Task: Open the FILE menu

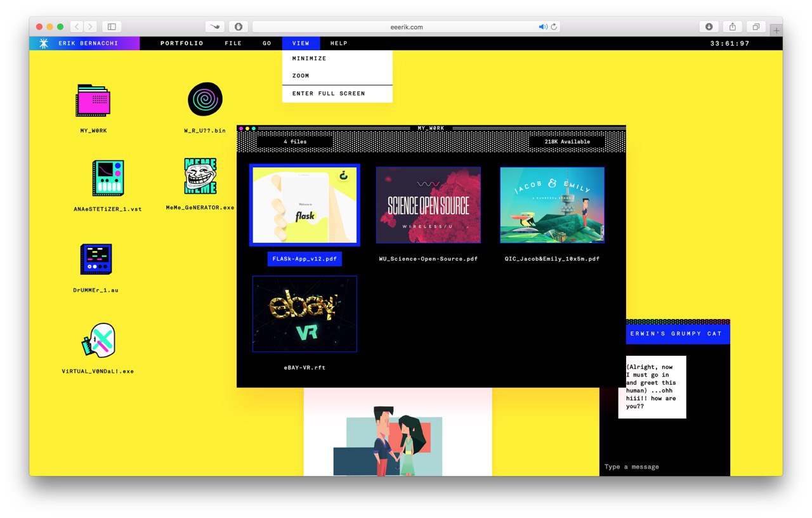Action: [233, 43]
